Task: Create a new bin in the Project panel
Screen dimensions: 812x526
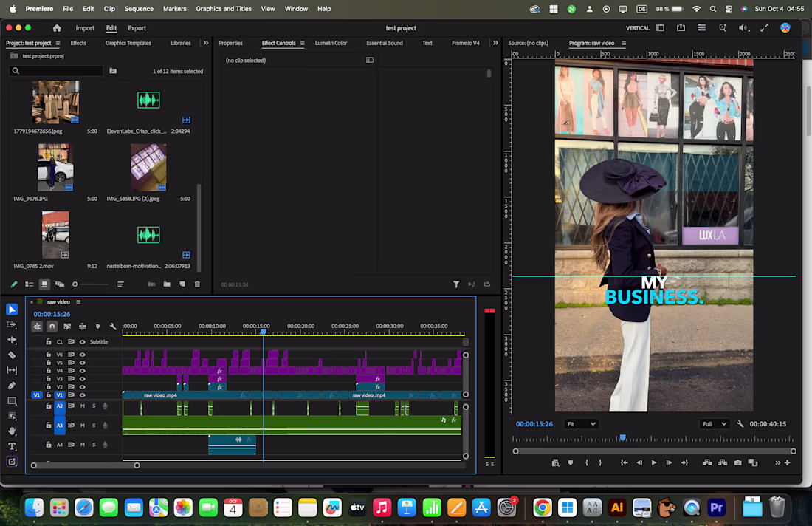Action: pyautogui.click(x=167, y=284)
